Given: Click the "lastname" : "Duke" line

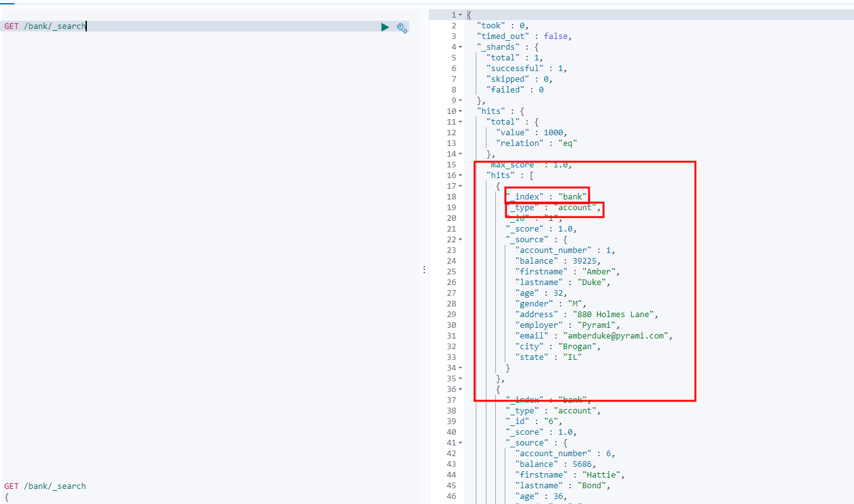Looking at the screenshot, I should 563,282.
